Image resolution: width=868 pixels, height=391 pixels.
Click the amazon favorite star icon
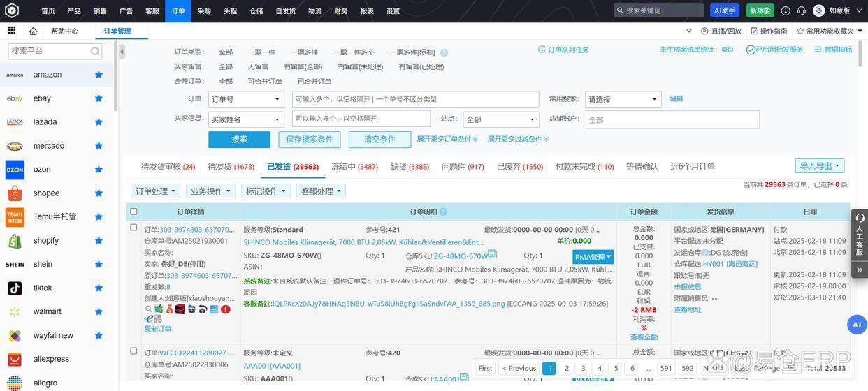pyautogui.click(x=99, y=75)
